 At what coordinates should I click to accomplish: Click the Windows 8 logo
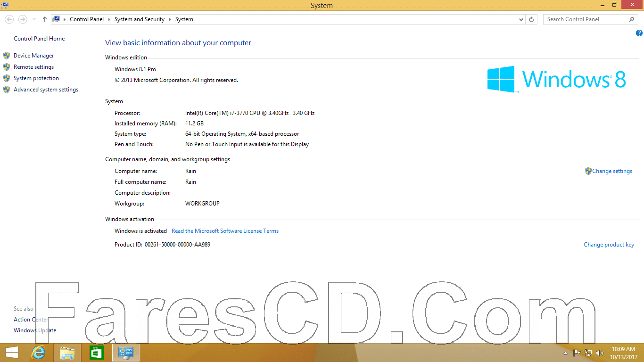556,79
